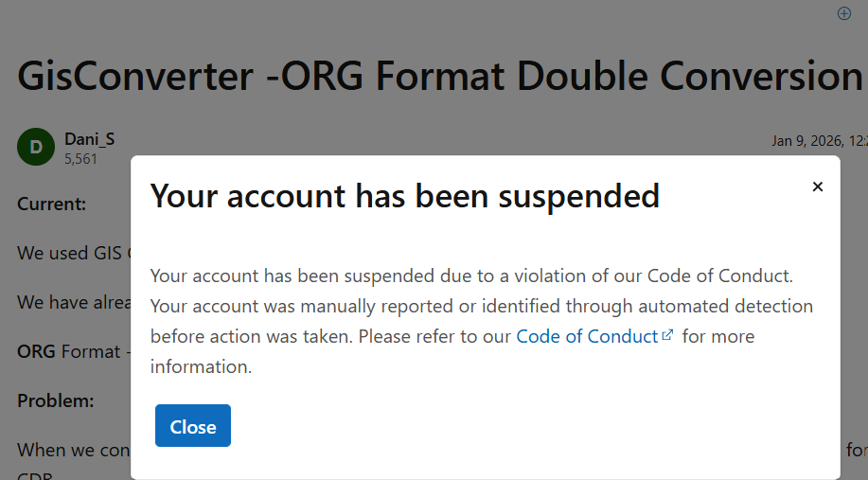868x480 pixels.
Task: Open the Code of Conduct link
Action: click(587, 336)
